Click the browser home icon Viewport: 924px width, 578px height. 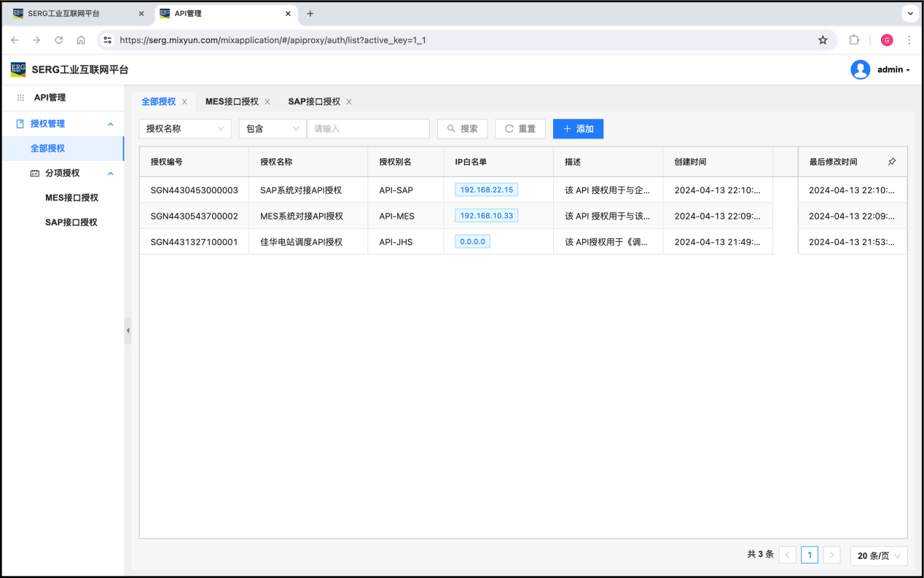[81, 40]
